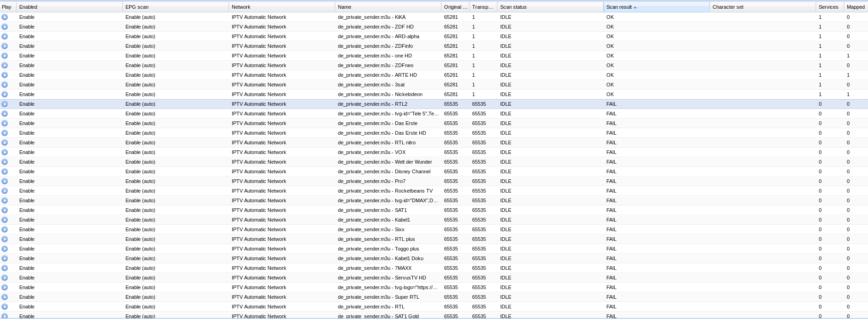Click play icon for ZDFinfo
The width and height of the screenshot is (868, 319).
(x=5, y=46)
